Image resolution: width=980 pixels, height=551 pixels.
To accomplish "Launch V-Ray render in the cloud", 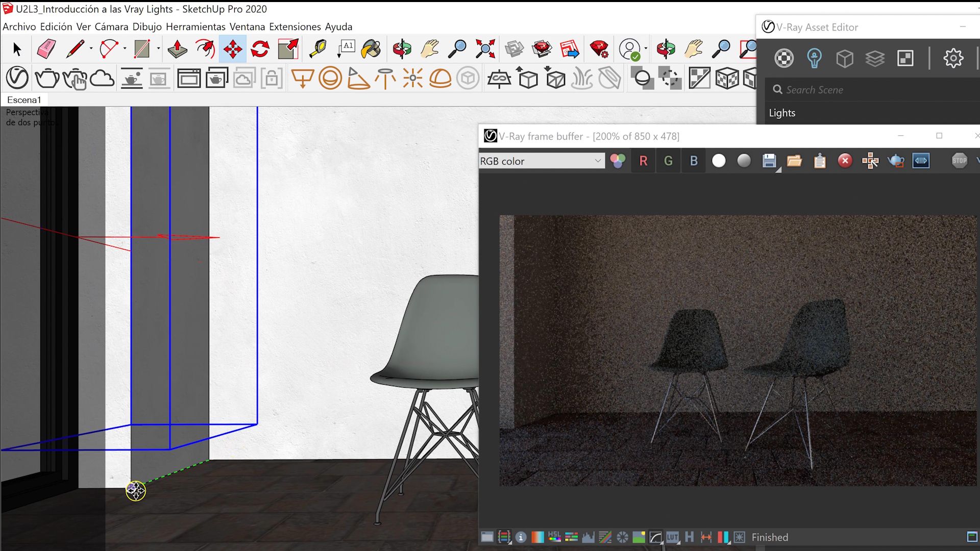I will click(102, 78).
